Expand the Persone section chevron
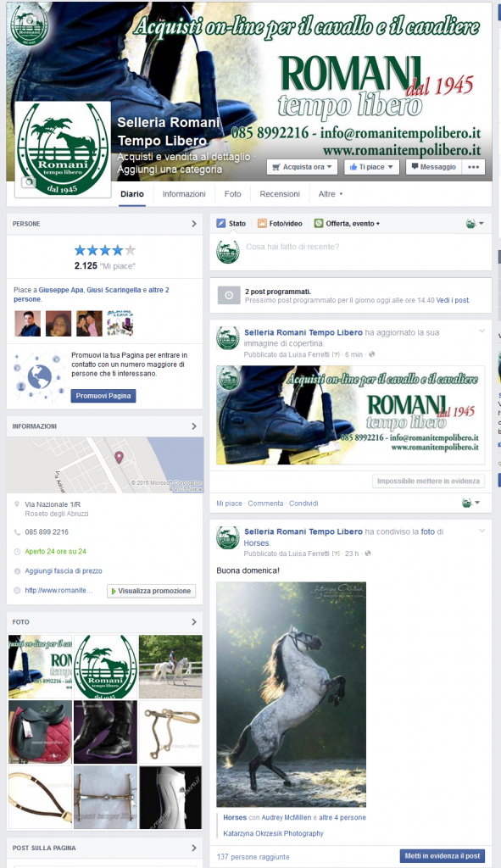Viewport: 501px width, 868px height. 194,224
